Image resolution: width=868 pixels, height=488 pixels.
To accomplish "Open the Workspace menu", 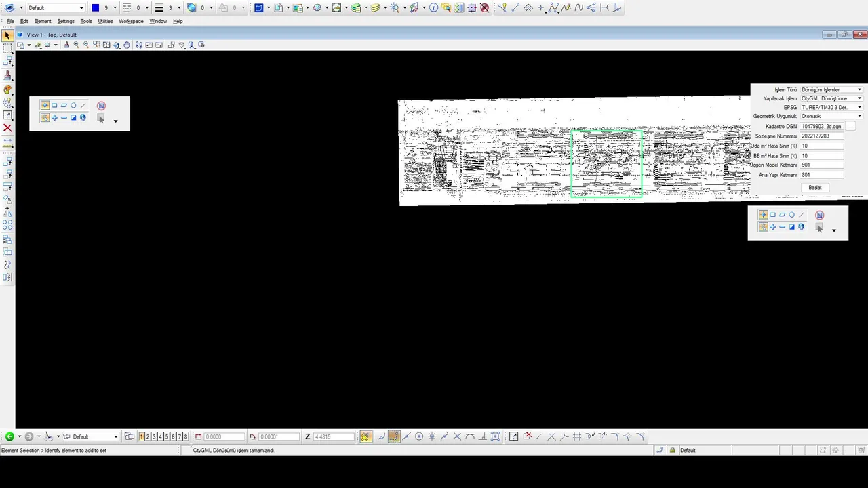I will click(x=131, y=21).
